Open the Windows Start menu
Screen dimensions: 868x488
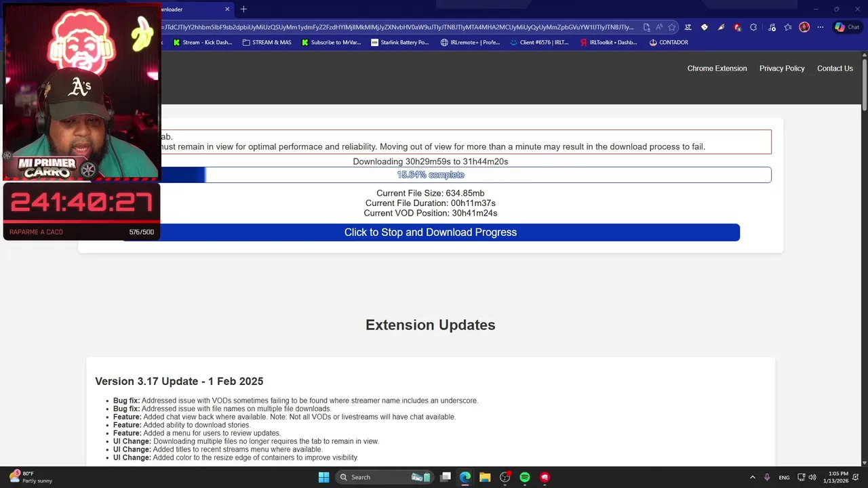323,477
